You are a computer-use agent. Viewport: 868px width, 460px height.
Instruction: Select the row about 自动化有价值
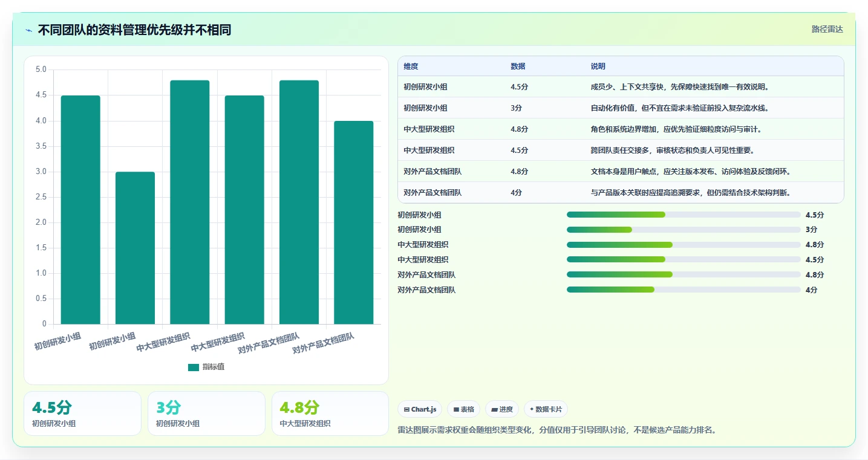point(621,108)
